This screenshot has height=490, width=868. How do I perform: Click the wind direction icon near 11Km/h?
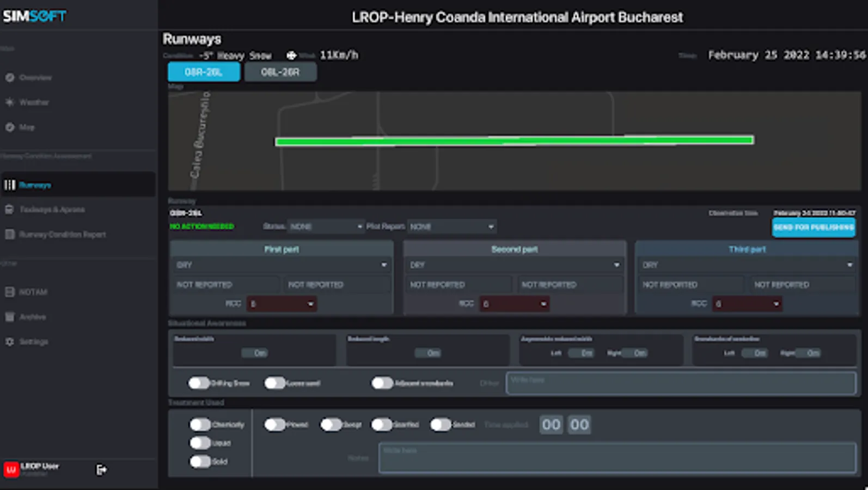[291, 55]
